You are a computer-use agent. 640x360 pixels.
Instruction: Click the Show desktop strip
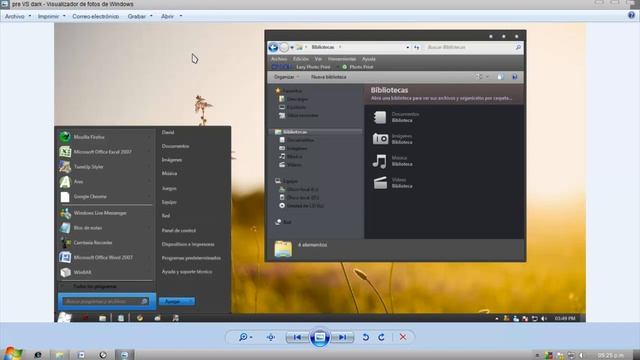click(x=637, y=355)
